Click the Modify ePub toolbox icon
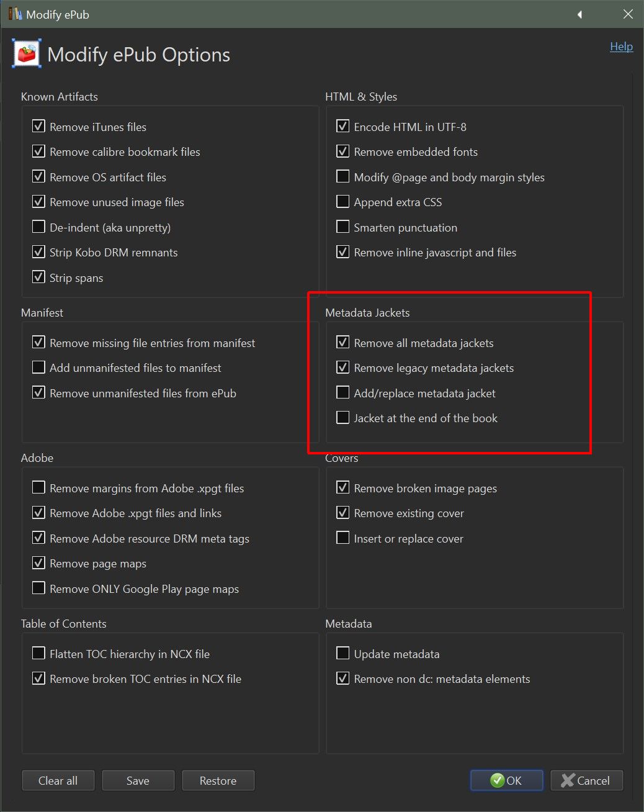The image size is (644, 812). pyautogui.click(x=27, y=54)
